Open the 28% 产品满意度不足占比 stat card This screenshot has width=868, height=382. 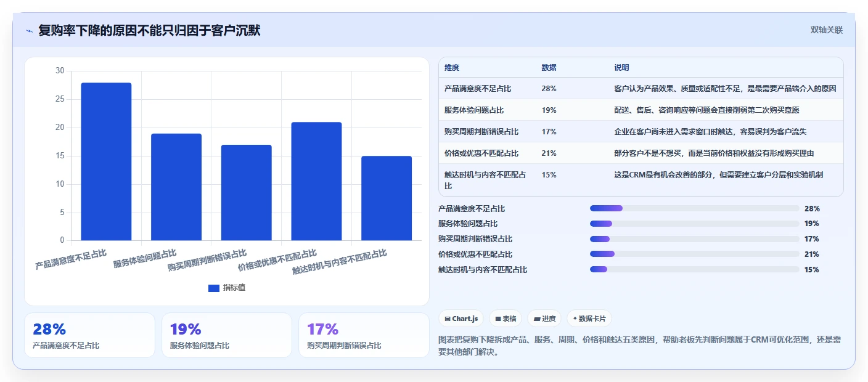click(x=89, y=335)
